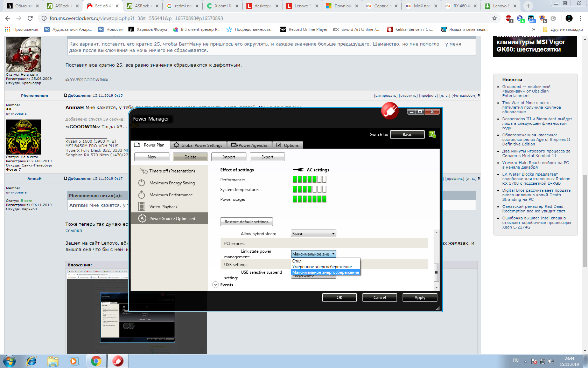The width and height of the screenshot is (588, 368).
Task: Choose Умеренное энергосбережение option
Action: (x=325, y=267)
